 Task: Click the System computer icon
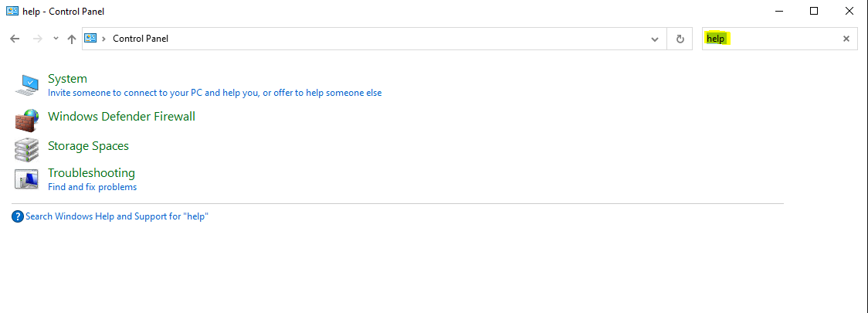click(x=28, y=84)
